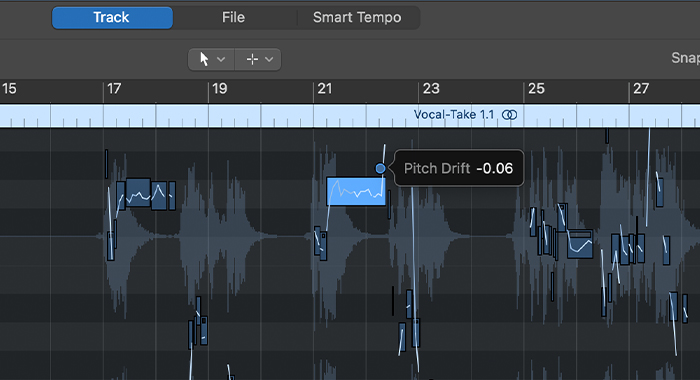Click bar 21 on the ruler
This screenshot has width=700, height=380.
(x=325, y=89)
